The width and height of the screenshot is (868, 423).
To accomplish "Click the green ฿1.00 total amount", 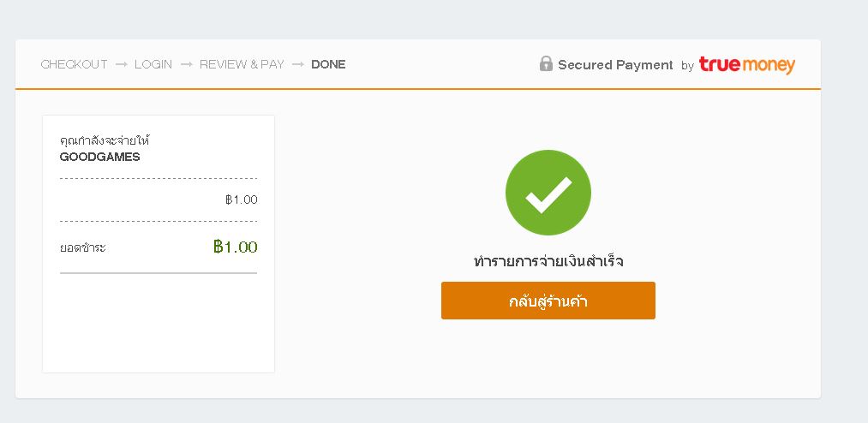I will point(236,247).
